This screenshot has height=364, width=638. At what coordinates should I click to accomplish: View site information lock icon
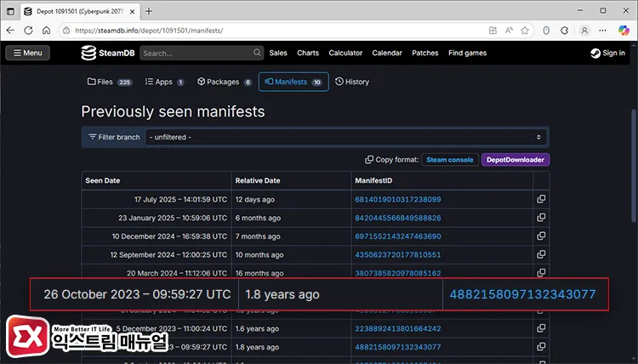click(66, 31)
